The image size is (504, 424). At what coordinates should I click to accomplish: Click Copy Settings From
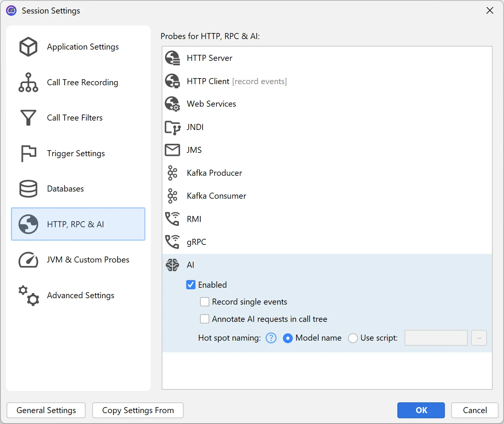click(x=138, y=410)
